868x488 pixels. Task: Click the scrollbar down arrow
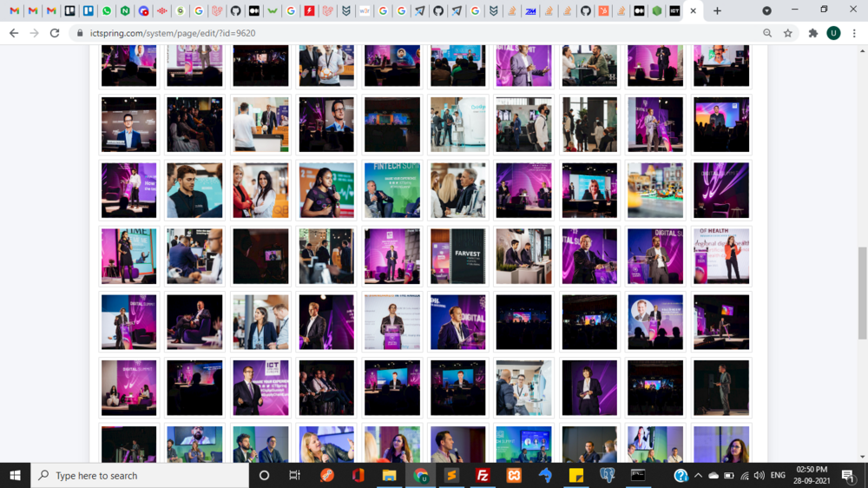tap(862, 457)
